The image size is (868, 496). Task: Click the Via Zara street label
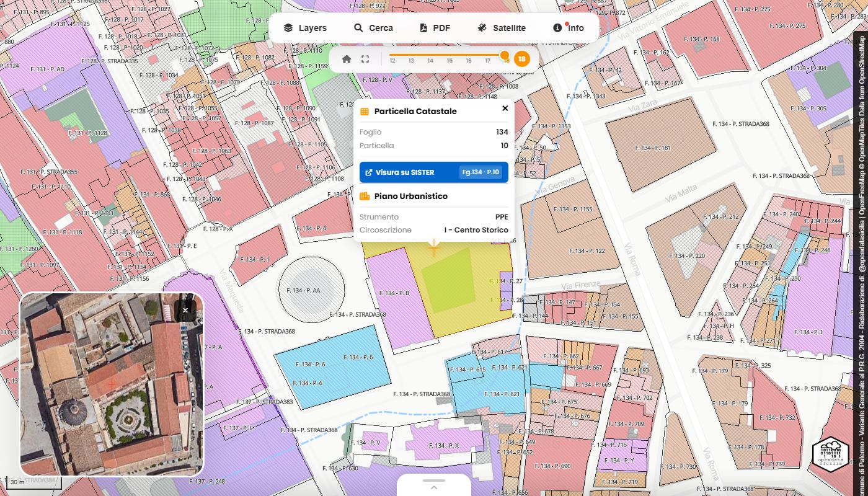coord(643,106)
